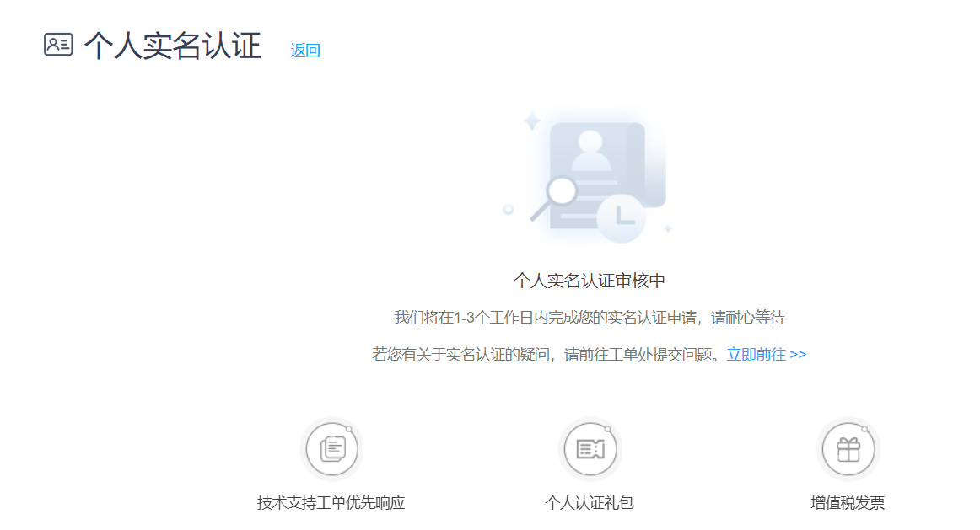
Task: Open the 增值税发票 gift icon
Action: pyautogui.click(x=848, y=448)
